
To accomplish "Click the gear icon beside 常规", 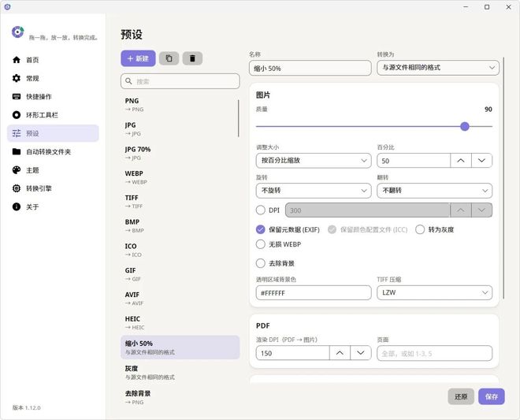I will pyautogui.click(x=17, y=78).
